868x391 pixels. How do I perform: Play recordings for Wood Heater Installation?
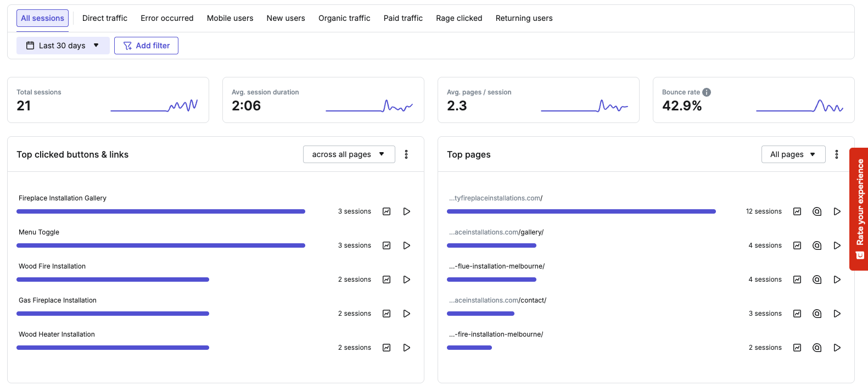406,348
